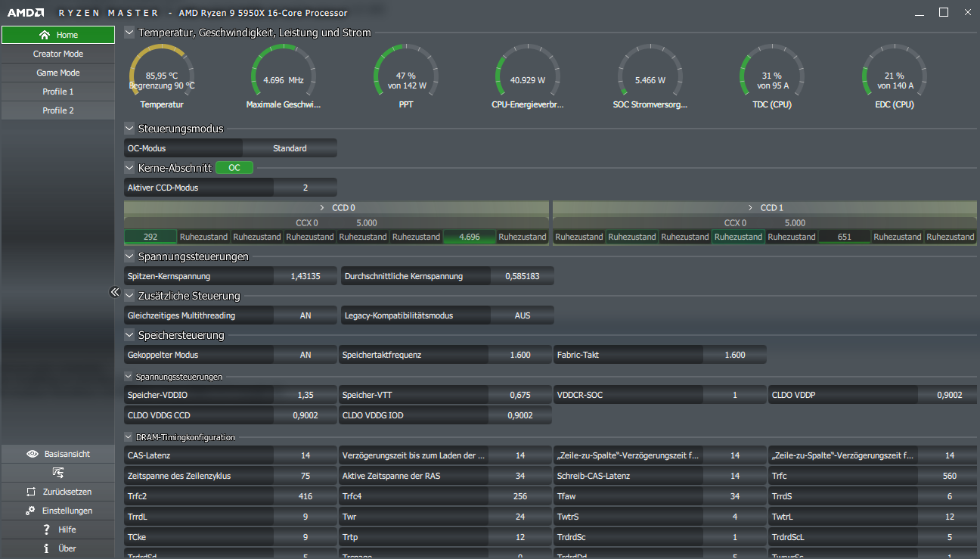The height and width of the screenshot is (559, 980).
Task: Click Trfc2 value 416
Action: (x=305, y=496)
